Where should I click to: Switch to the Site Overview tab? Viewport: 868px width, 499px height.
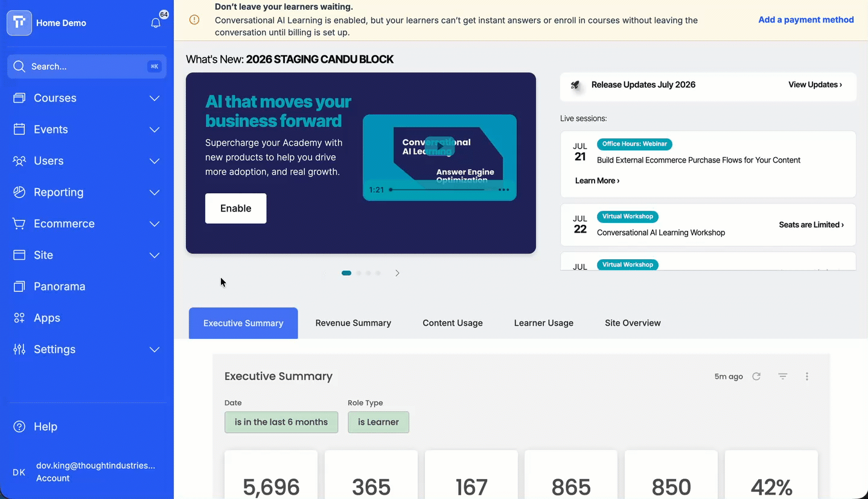pyautogui.click(x=633, y=323)
